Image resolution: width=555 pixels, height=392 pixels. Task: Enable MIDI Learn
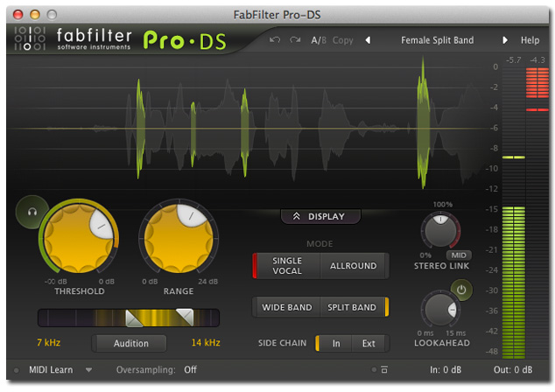51,370
